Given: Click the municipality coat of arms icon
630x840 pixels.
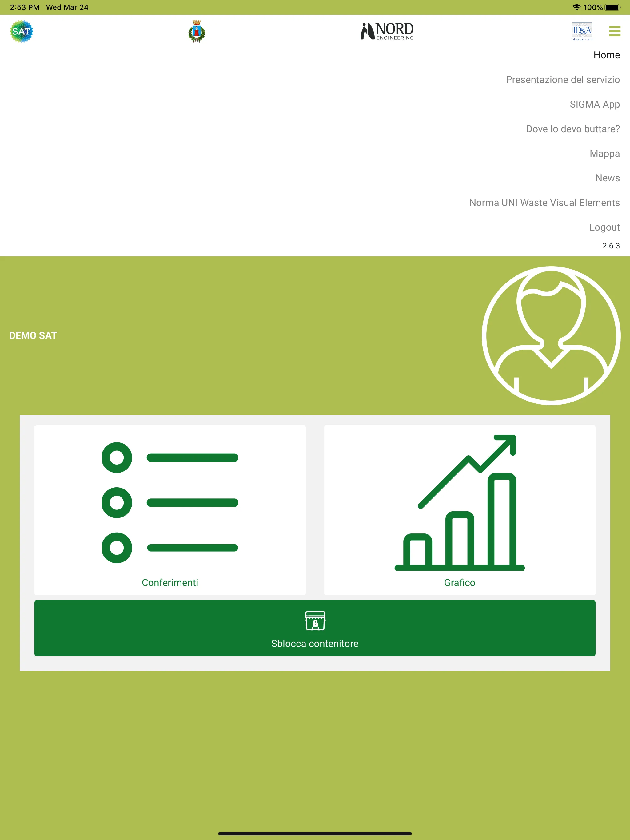Looking at the screenshot, I should tap(197, 31).
